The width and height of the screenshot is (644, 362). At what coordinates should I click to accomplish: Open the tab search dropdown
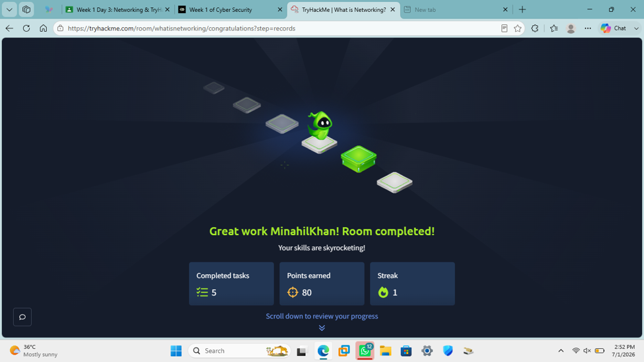tap(9, 9)
